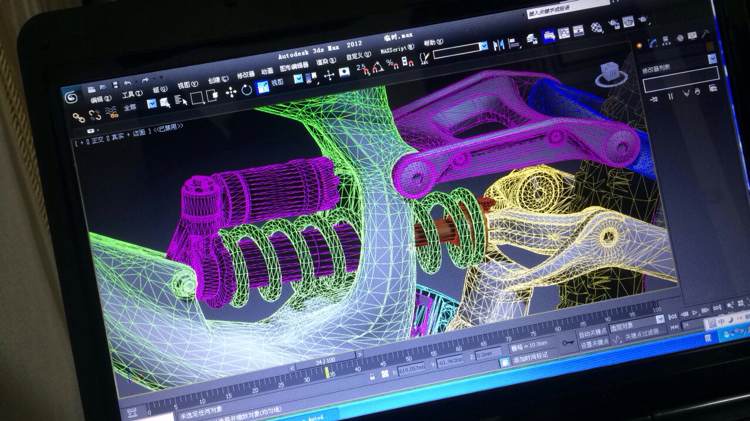
Task: Click the 3ds Max application logo button
Action: 71,97
